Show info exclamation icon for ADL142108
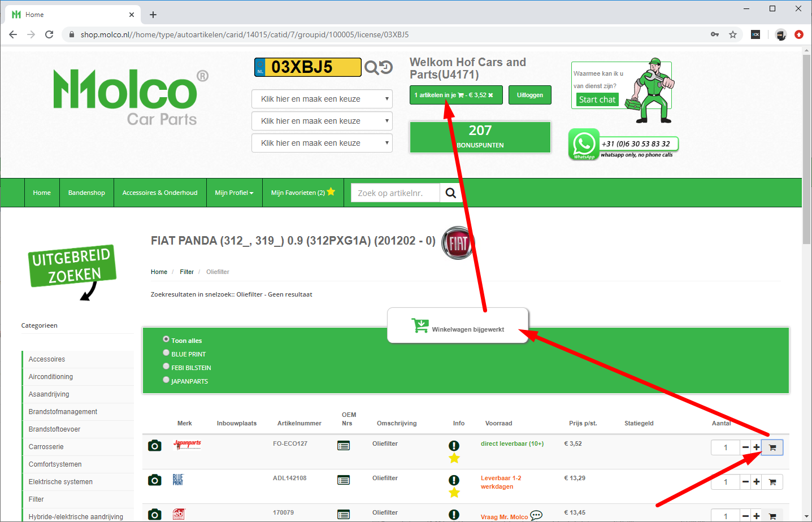Viewport: 812px width, 522px height. 454,480
